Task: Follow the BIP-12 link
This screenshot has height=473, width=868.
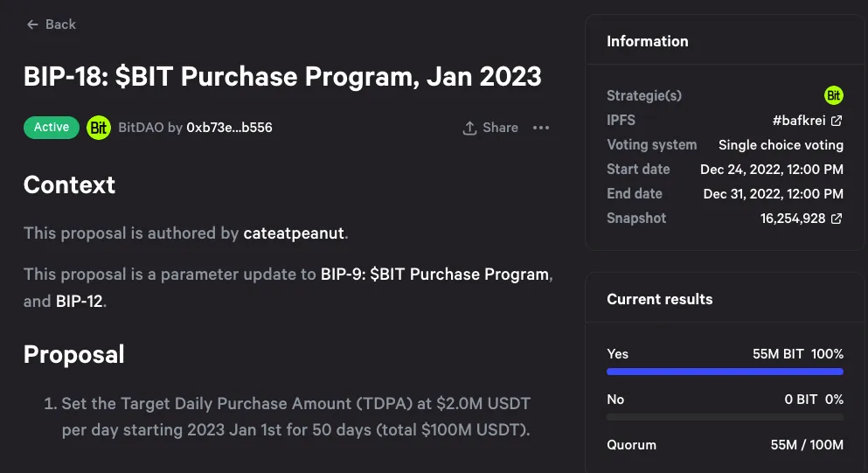Action: (79, 302)
